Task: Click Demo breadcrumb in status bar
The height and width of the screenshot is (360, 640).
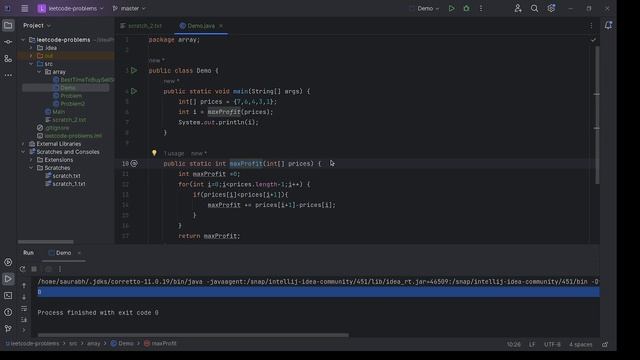Action: click(122, 344)
